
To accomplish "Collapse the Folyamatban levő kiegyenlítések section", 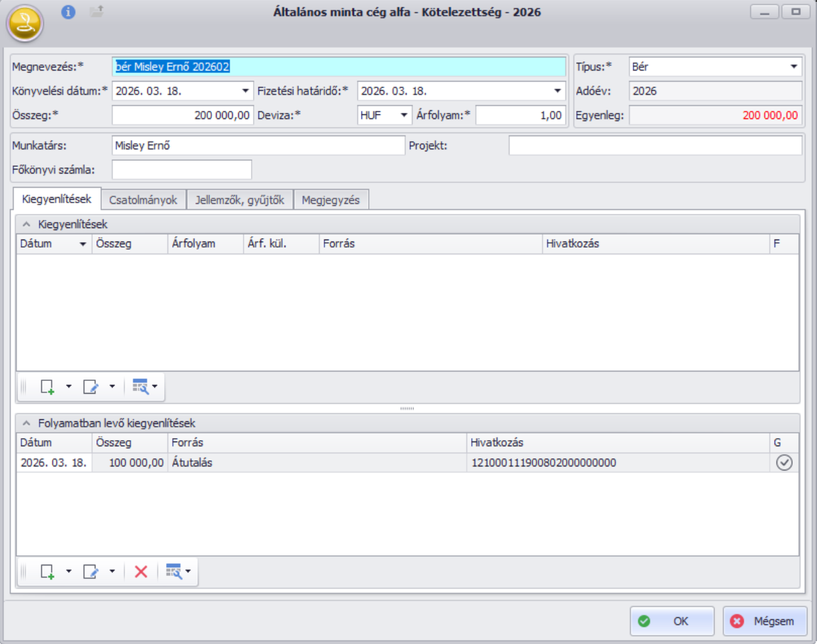I will point(26,423).
